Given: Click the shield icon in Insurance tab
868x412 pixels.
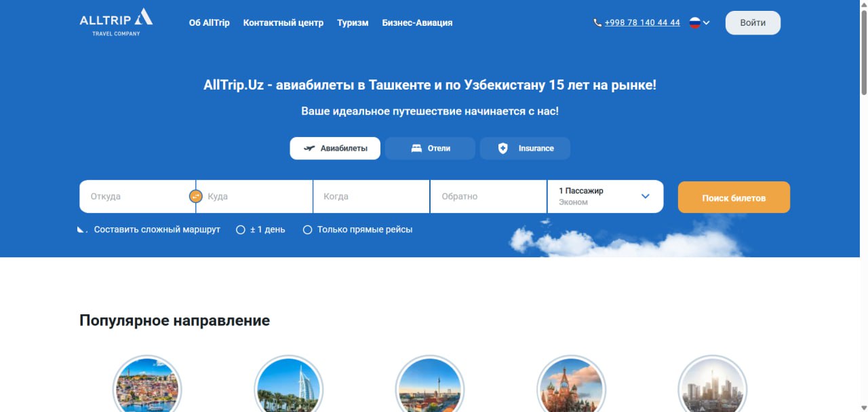Looking at the screenshot, I should pos(502,148).
